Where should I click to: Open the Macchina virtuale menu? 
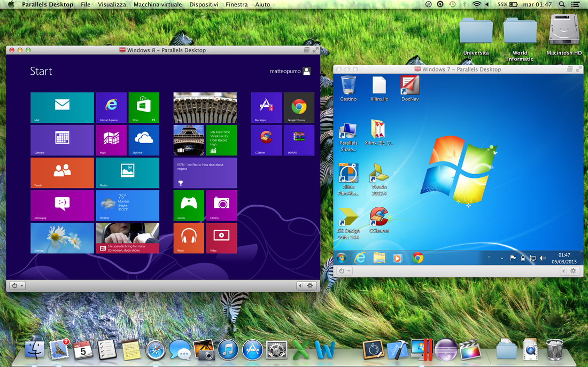pos(158,4)
